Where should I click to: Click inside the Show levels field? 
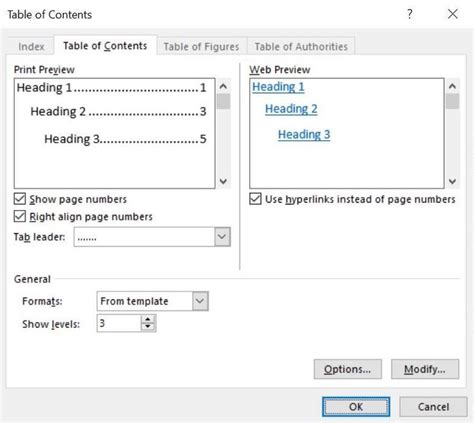point(119,323)
